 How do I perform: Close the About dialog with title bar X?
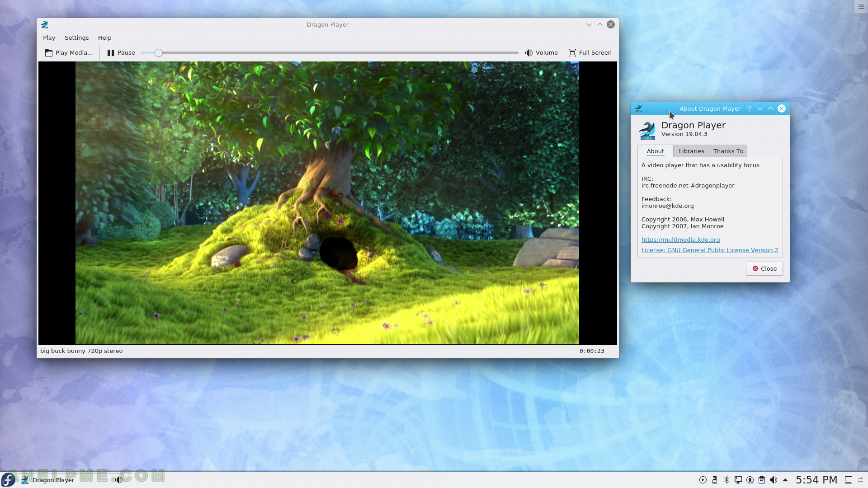click(x=782, y=109)
